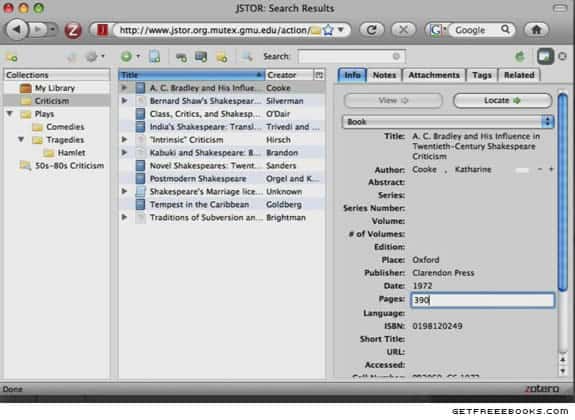The image size is (575, 420).
Task: Click the Pages field containing 390
Action: coord(483,300)
